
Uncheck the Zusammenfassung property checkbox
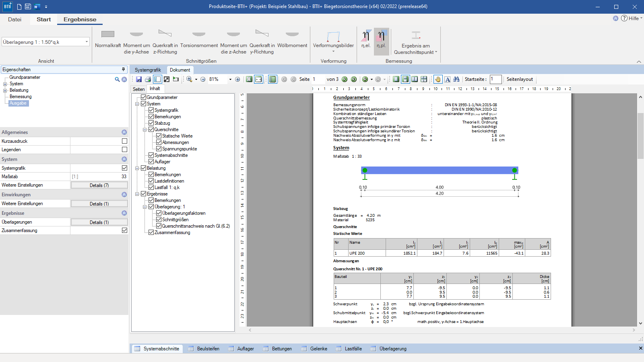click(124, 230)
